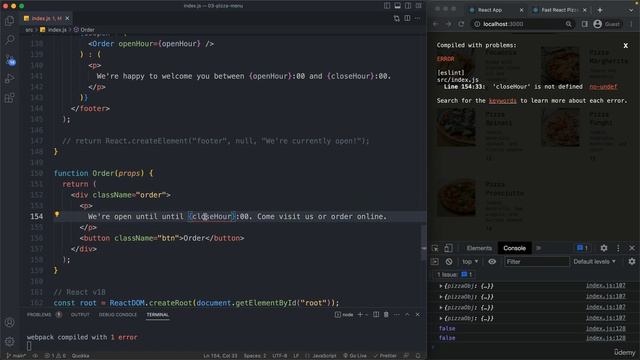Dismiss the compile error overlay
The width and height of the screenshot is (640, 360).
coord(625,46)
